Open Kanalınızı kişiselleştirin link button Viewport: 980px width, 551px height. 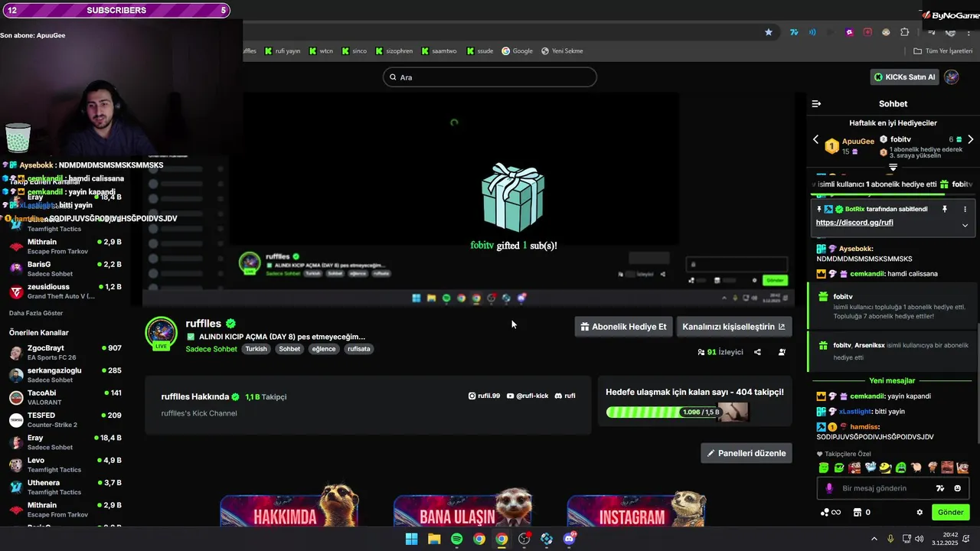(x=733, y=327)
